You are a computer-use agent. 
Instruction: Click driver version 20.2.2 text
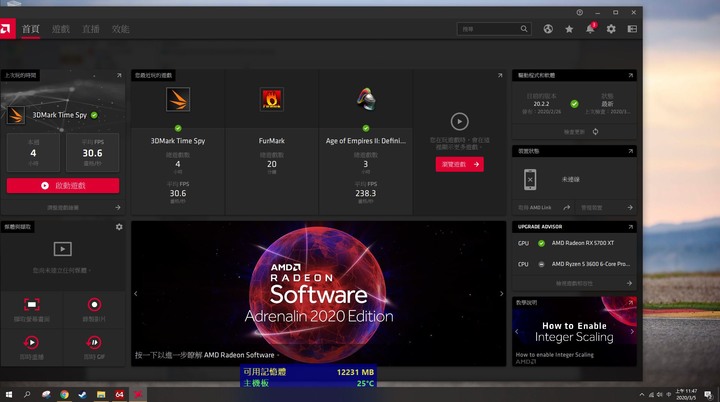[x=541, y=104]
